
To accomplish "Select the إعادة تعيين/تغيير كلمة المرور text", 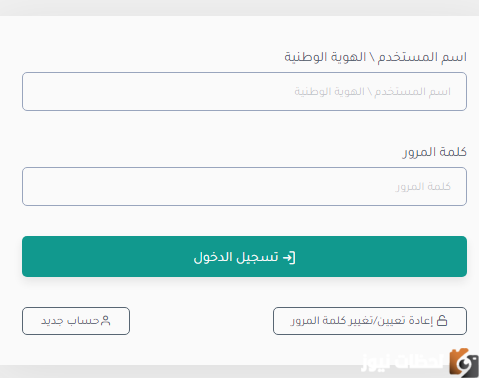I will pyautogui.click(x=362, y=321).
